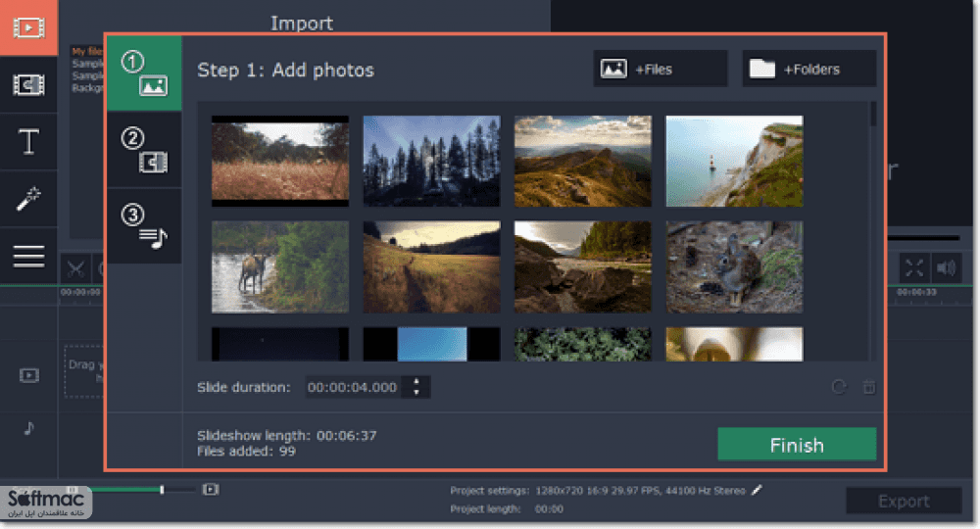Screen dimensions: 980x529
Task: Click the Export button
Action: pos(904,501)
